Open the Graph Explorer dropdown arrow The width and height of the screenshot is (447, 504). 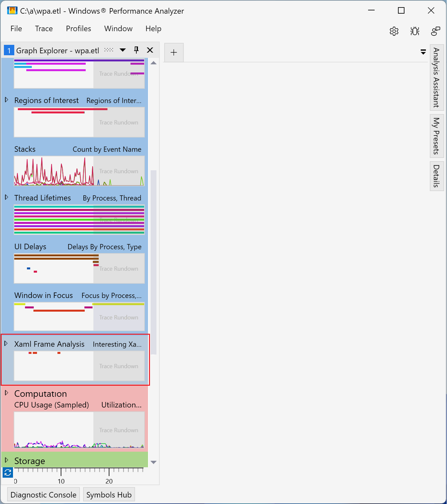pyautogui.click(x=123, y=50)
